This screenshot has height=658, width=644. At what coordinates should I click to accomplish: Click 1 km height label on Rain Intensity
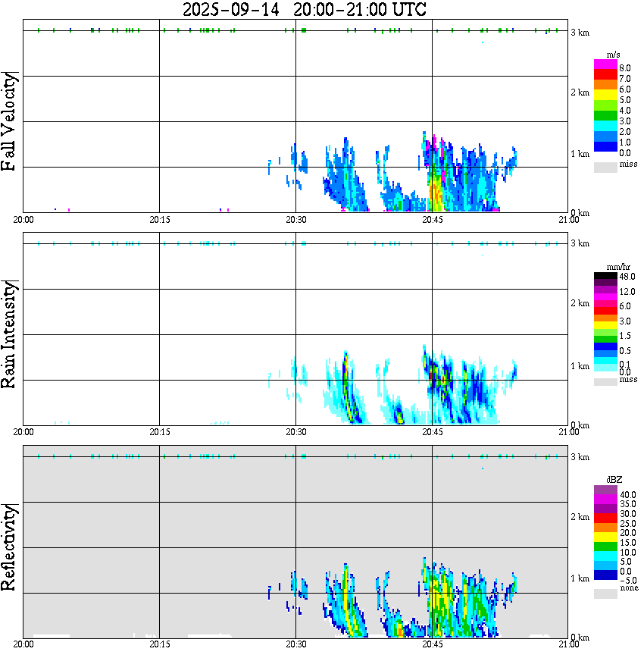point(580,366)
